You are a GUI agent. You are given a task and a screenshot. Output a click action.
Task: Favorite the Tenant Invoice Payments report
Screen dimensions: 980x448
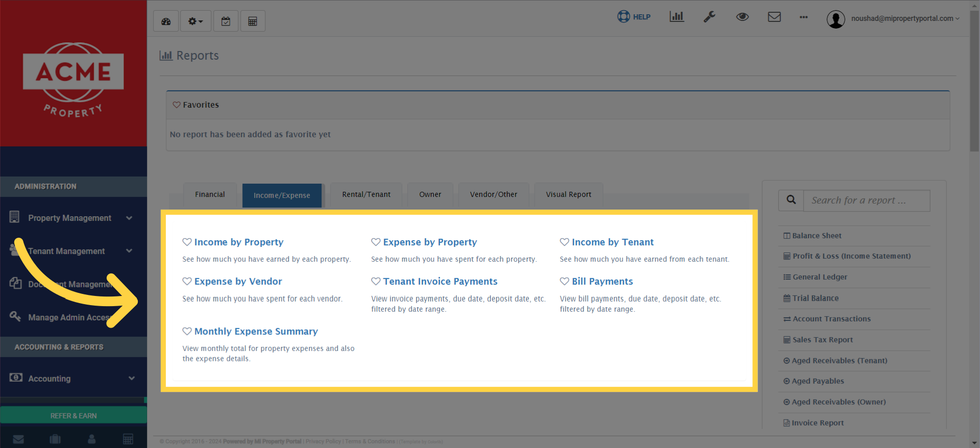pyautogui.click(x=376, y=281)
